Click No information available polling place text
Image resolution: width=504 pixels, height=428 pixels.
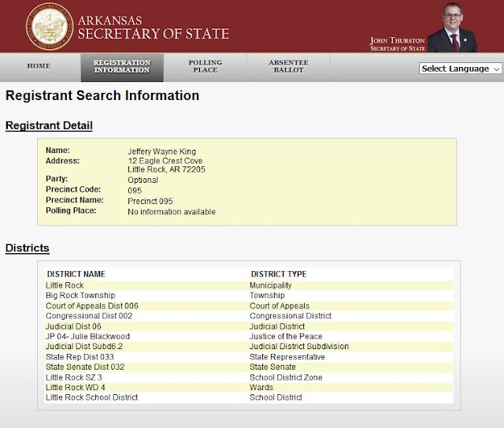pyautogui.click(x=172, y=212)
